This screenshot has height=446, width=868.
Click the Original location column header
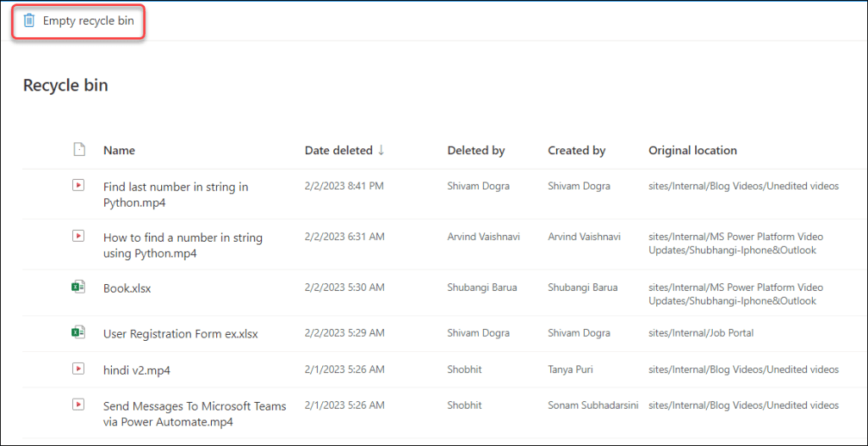[693, 150]
